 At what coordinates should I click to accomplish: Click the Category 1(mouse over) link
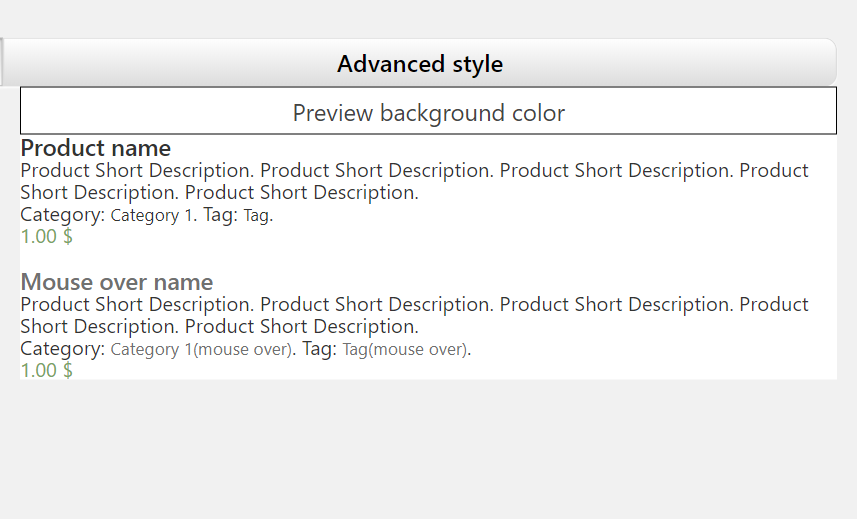click(201, 349)
